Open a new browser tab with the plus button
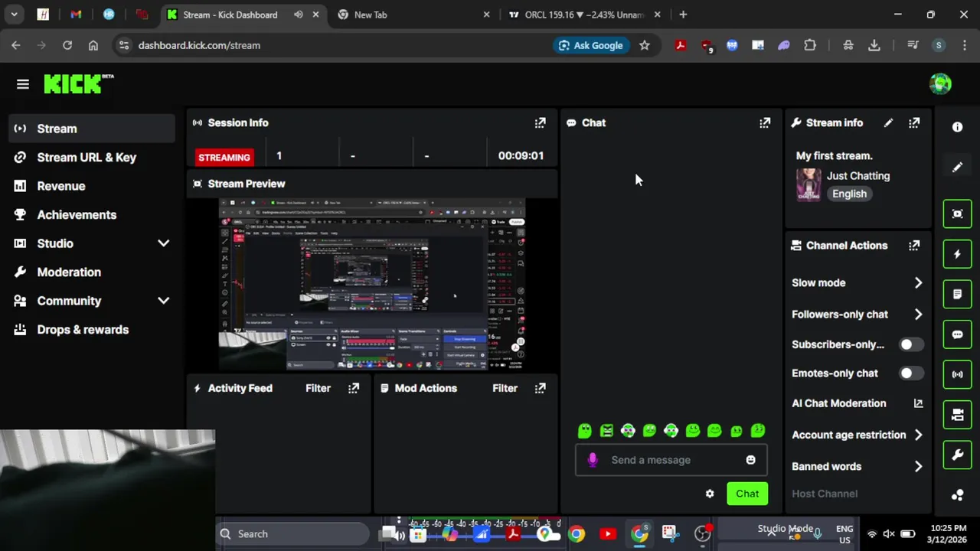980x551 pixels. (683, 15)
